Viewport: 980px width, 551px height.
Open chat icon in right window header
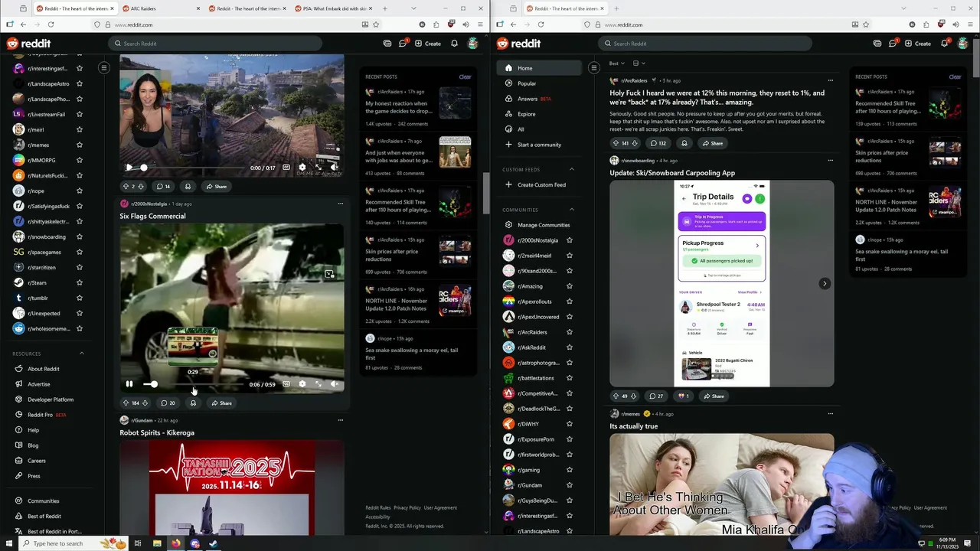893,44
